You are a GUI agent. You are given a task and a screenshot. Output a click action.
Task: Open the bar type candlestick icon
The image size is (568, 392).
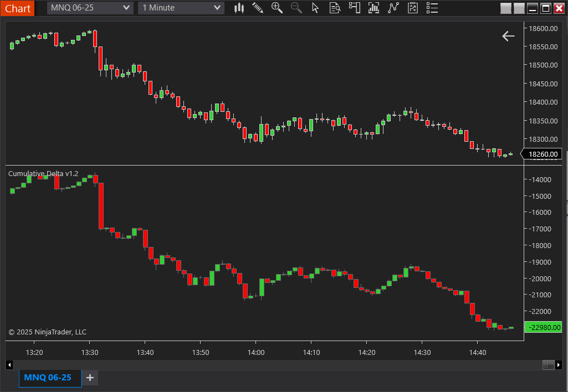(239, 8)
